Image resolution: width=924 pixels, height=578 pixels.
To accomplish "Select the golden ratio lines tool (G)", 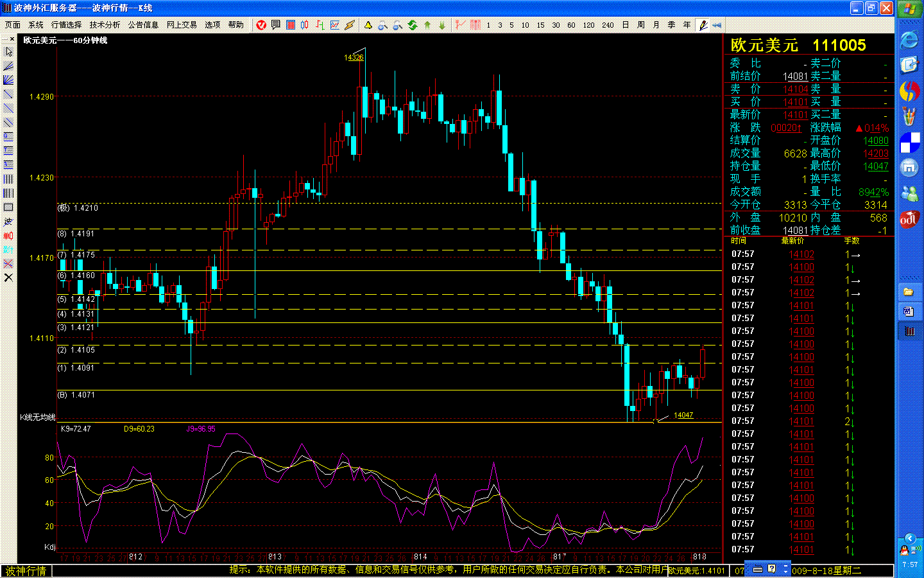I will 8,136.
